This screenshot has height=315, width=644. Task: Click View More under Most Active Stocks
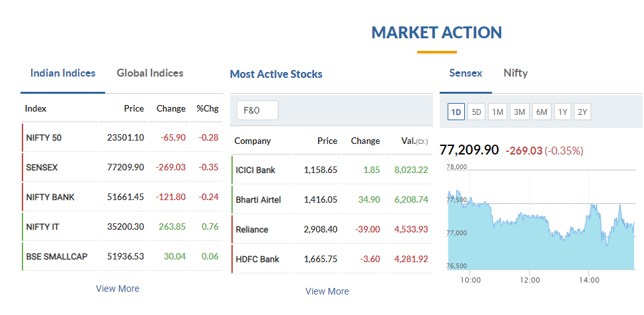pos(327,292)
